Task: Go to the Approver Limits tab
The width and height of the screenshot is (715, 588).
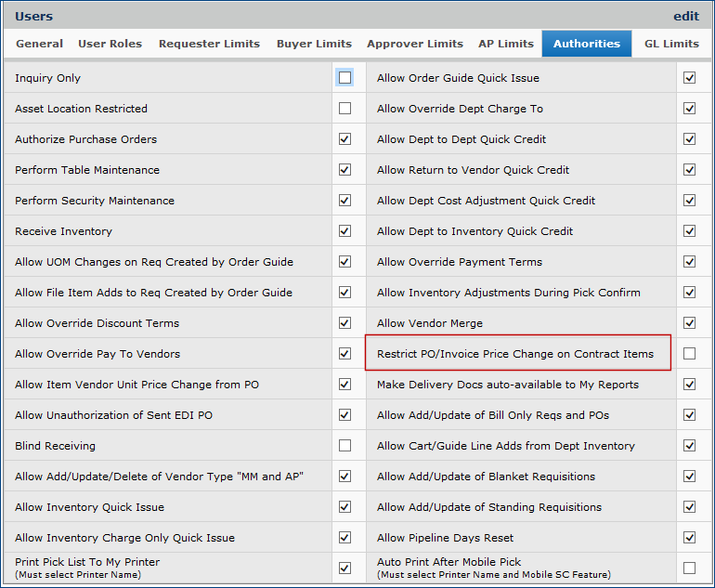Action: [414, 44]
